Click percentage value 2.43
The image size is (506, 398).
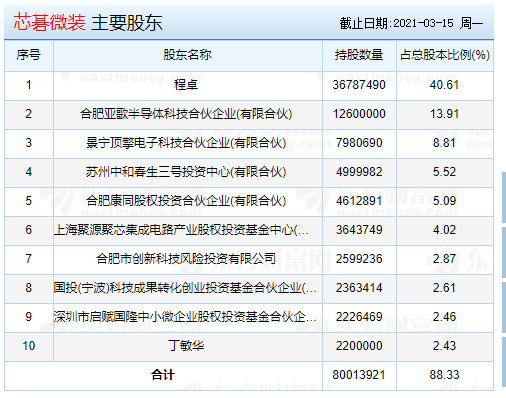(444, 346)
